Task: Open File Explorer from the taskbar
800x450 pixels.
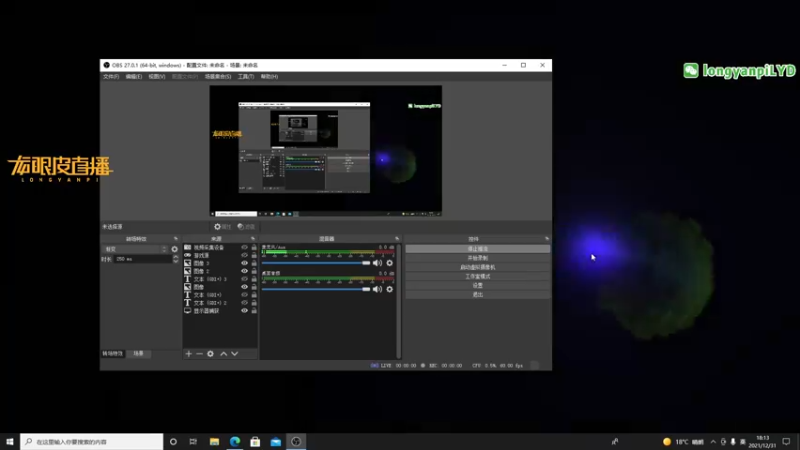Action: click(214, 442)
